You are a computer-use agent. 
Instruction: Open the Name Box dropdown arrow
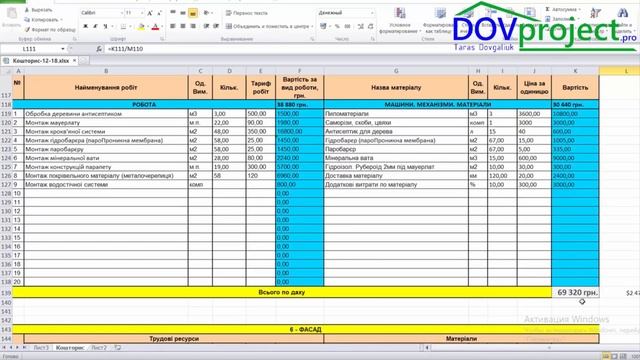coord(62,49)
